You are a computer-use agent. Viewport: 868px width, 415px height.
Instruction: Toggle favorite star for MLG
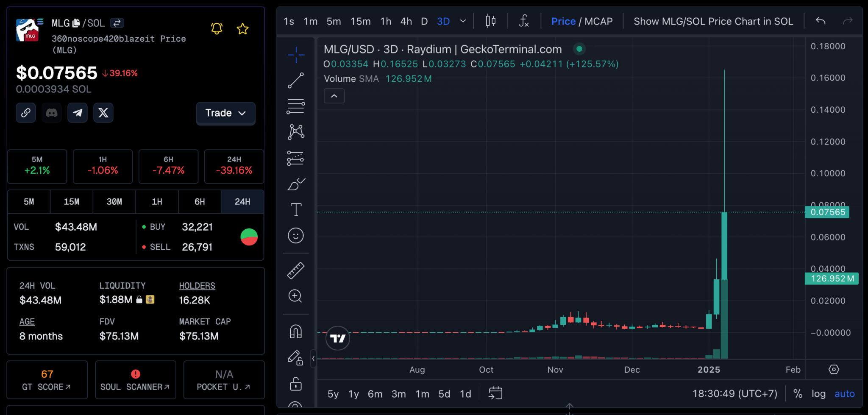[242, 29]
